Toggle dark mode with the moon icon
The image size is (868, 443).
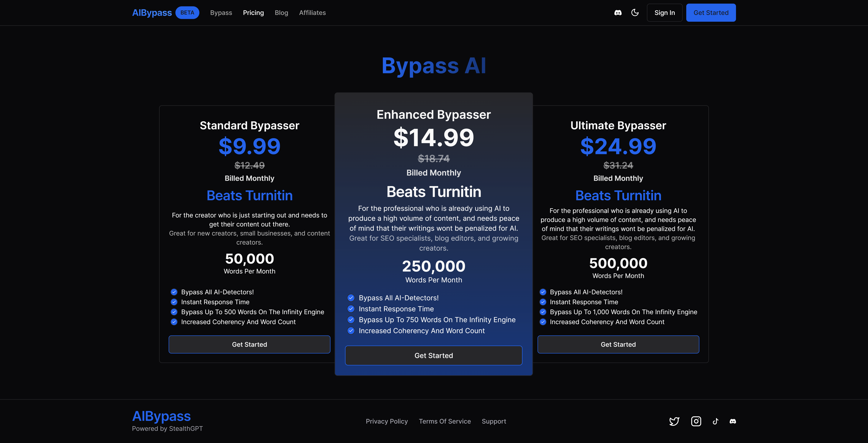(635, 13)
